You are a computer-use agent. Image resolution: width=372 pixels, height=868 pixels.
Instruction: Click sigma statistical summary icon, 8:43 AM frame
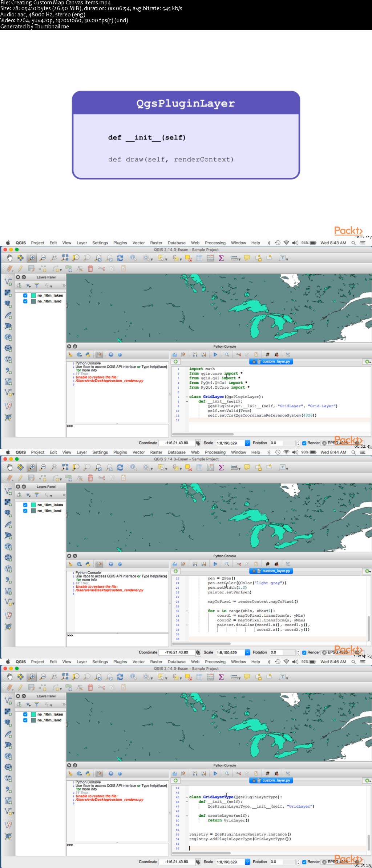pyautogui.click(x=221, y=258)
